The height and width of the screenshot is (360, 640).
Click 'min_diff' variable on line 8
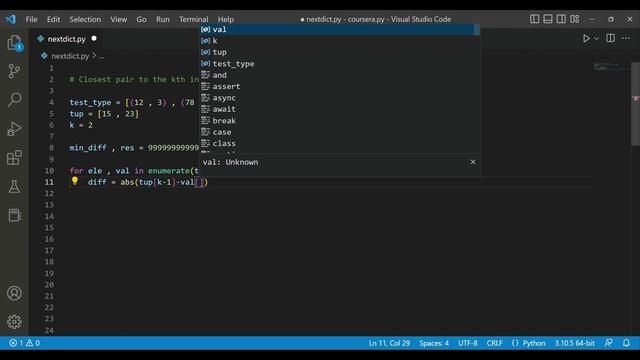[88, 148]
